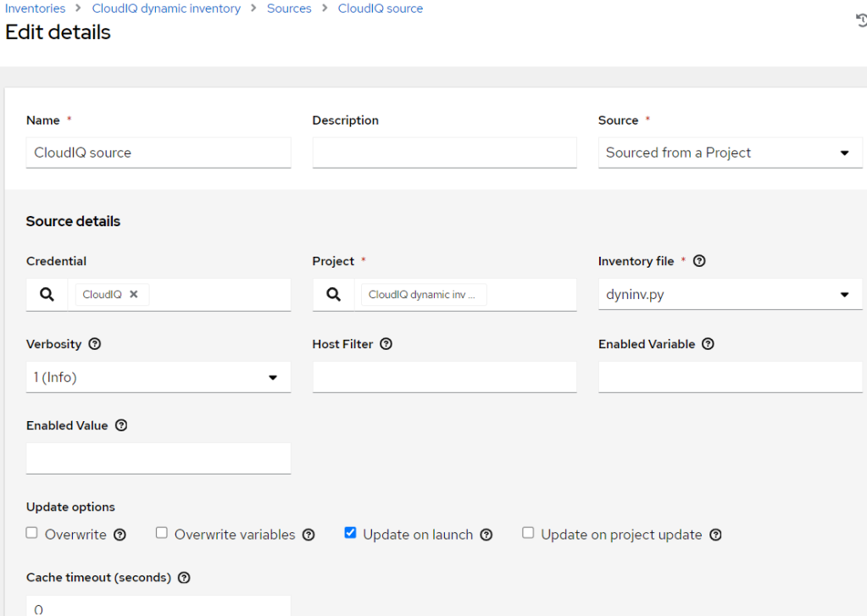Click the Inventory file help icon
This screenshot has width=867, height=616.
tap(699, 261)
